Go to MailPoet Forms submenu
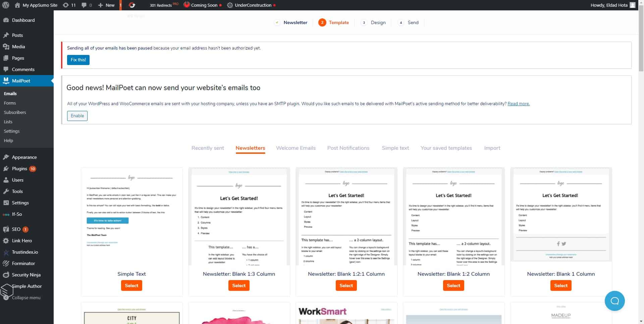Screen dimensions: 644x324 10,103
